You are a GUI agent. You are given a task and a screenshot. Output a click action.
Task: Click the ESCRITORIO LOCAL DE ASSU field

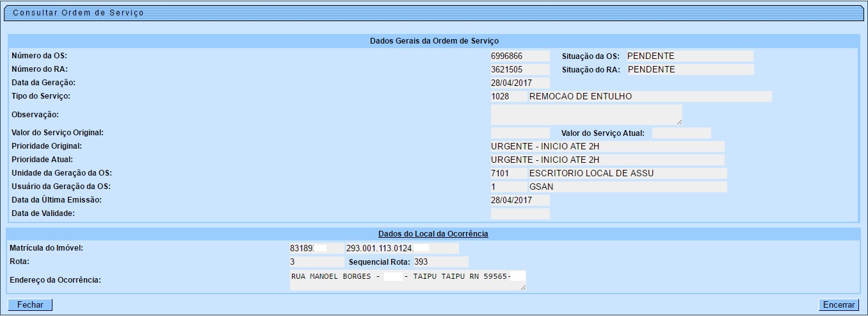627,173
